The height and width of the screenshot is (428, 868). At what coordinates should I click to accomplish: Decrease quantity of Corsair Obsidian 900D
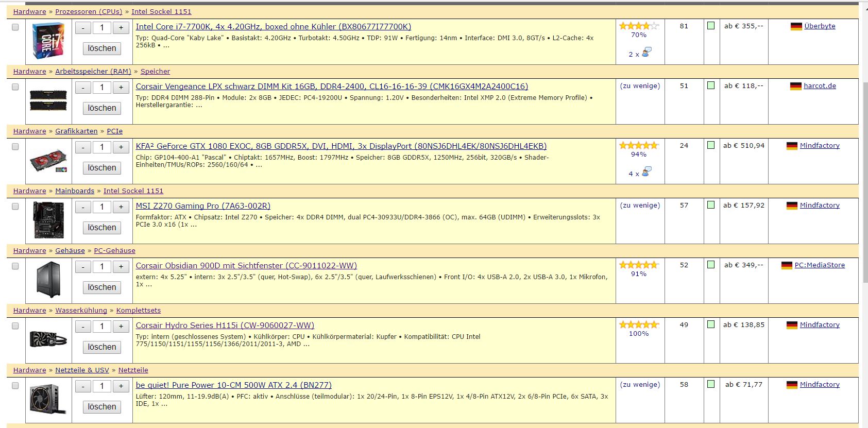point(83,267)
